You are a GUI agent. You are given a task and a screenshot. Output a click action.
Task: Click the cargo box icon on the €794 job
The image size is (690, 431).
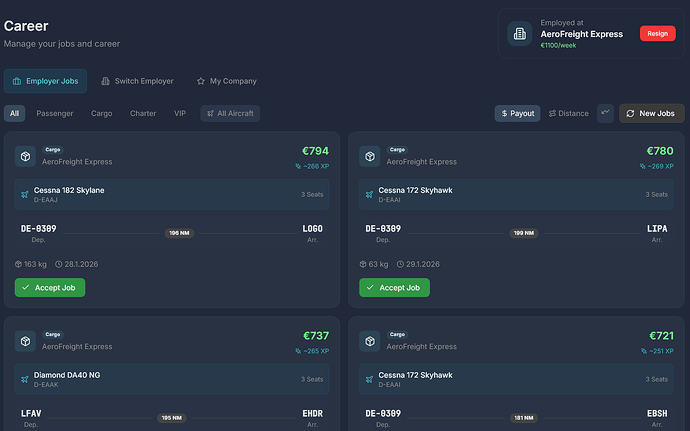click(25, 156)
